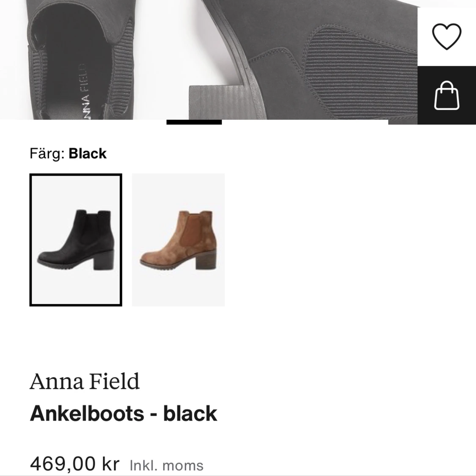Click the bold Black color name
This screenshot has height=476, width=476.
(x=88, y=154)
